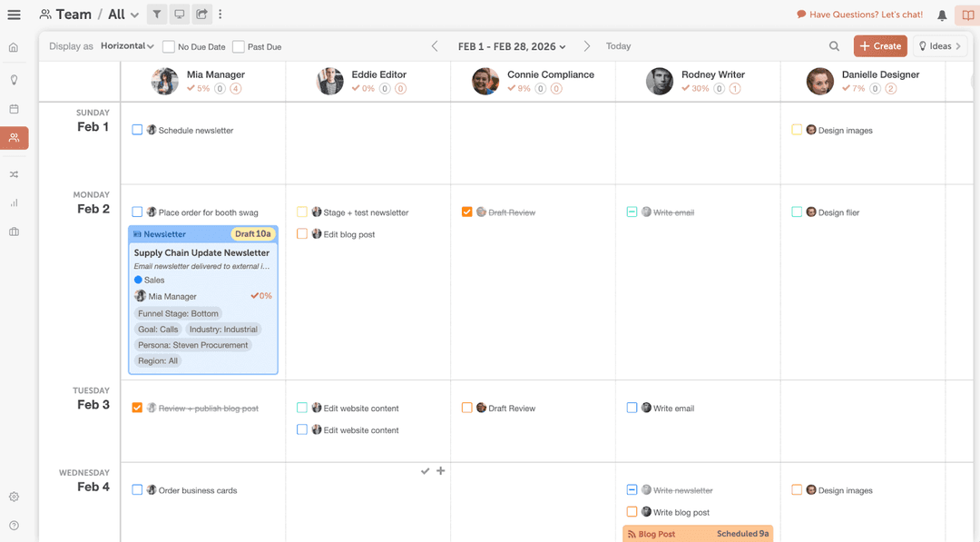The height and width of the screenshot is (542, 980).
Task: Open the briefcase sidebar icon
Action: 14,232
